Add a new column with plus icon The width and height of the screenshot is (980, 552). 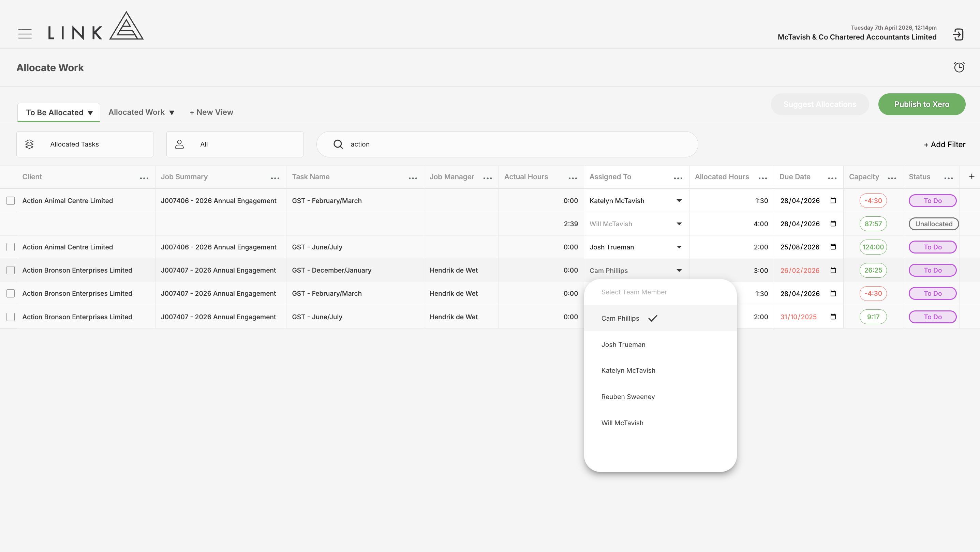tap(971, 176)
